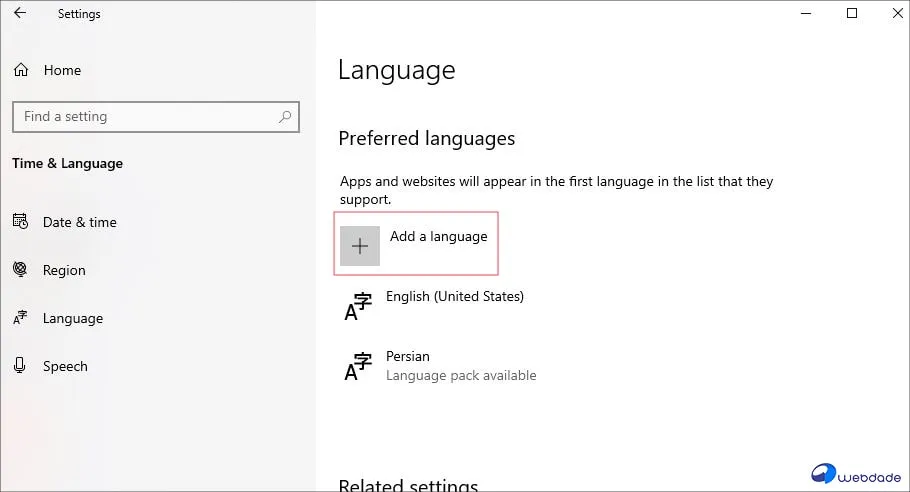Click the sidebar Language icon
Viewport: 910px width, 492px height.
20,318
